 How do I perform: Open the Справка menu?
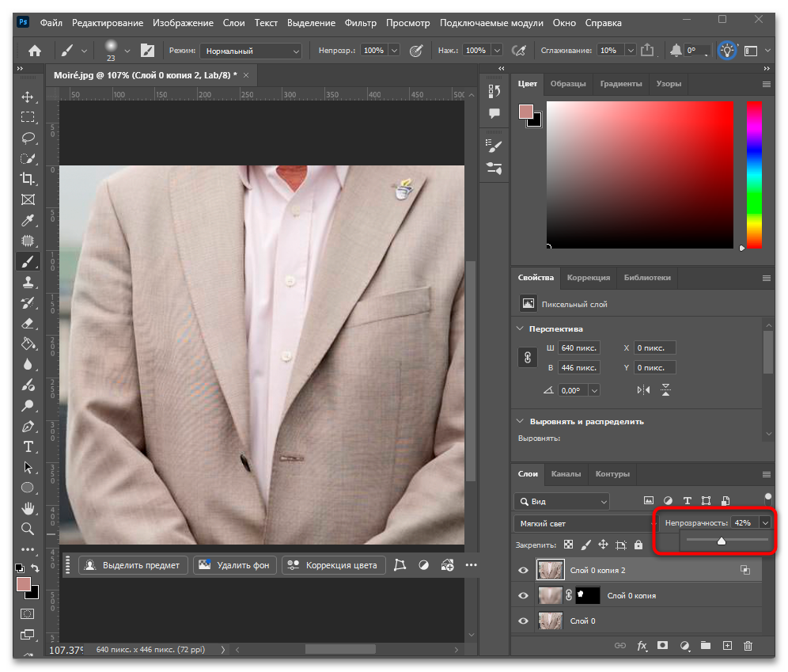603,23
